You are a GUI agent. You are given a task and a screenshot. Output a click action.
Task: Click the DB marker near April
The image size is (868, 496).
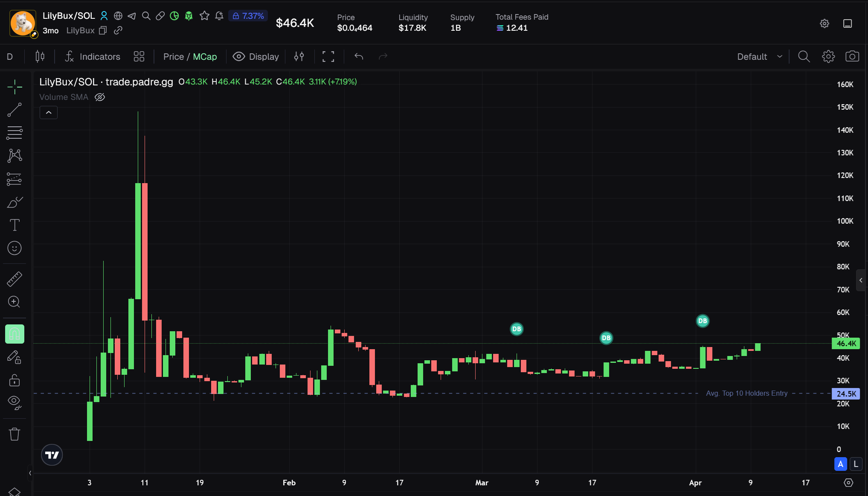(702, 321)
